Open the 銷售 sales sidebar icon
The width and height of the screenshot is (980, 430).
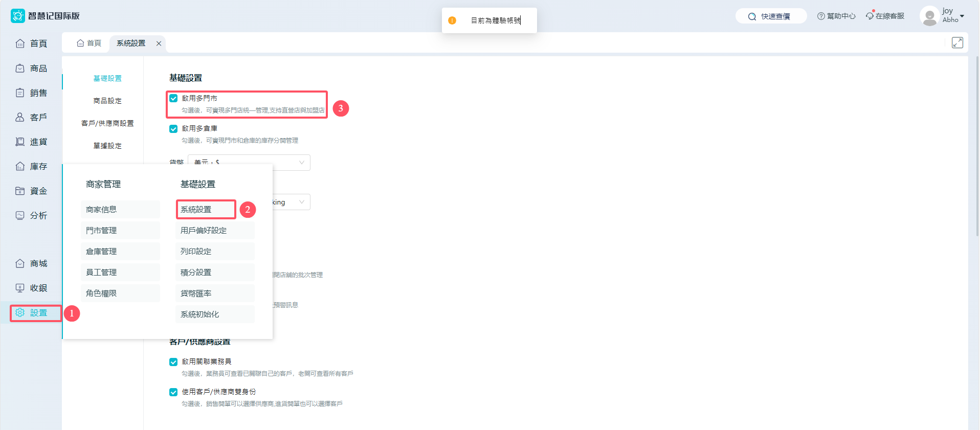coord(20,93)
